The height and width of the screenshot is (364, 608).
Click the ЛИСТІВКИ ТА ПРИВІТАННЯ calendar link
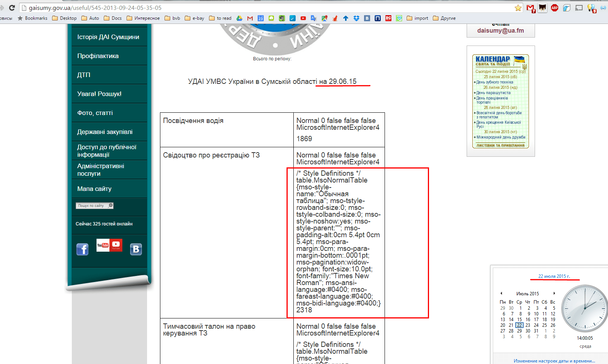coord(500,145)
